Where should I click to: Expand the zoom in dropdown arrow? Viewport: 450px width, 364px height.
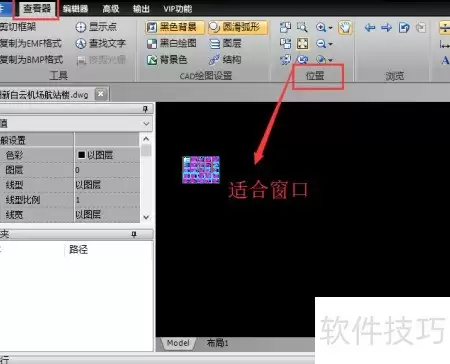[330, 27]
